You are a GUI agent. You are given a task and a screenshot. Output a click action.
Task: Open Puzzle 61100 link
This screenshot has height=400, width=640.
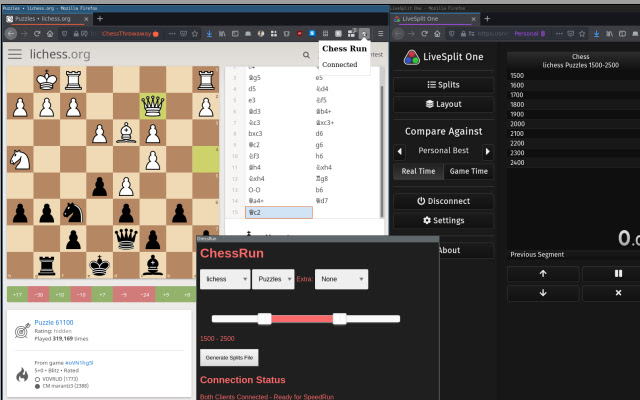[54, 322]
